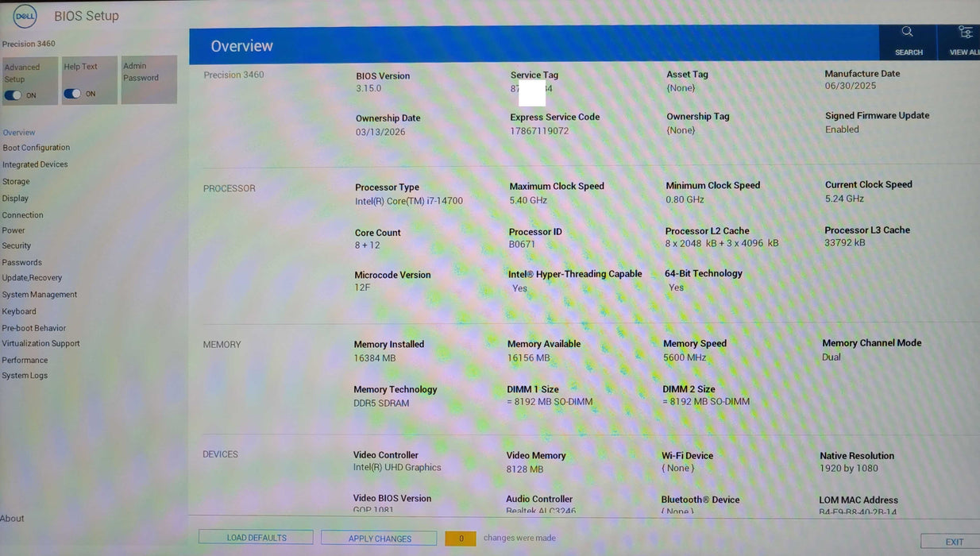Image resolution: width=980 pixels, height=556 pixels.
Task: Toggle the Help Text switch
Action: pyautogui.click(x=72, y=94)
